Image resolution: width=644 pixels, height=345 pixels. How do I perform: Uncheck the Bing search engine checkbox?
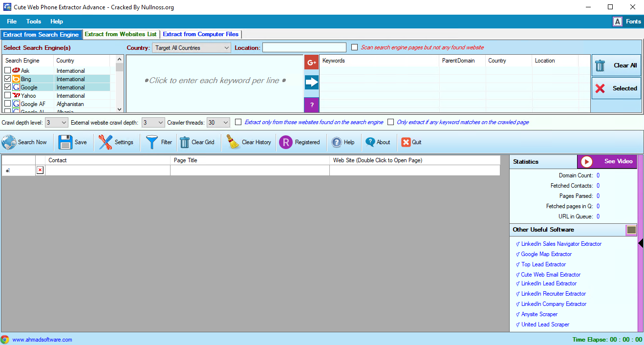coord(7,79)
